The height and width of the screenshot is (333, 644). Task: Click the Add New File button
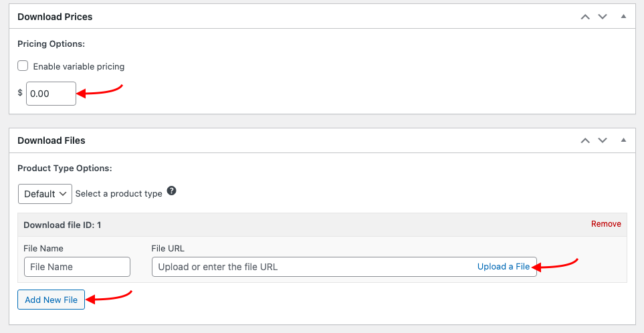pos(51,300)
